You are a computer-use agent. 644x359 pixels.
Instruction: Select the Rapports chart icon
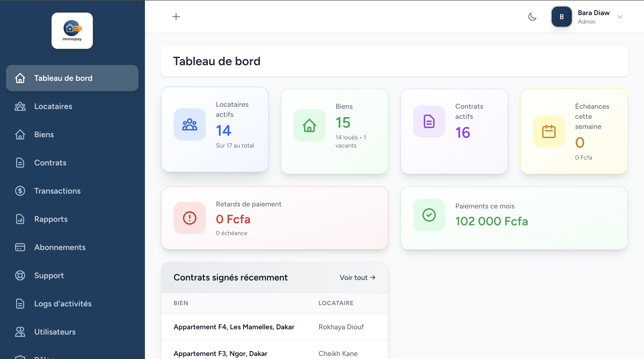pos(20,219)
